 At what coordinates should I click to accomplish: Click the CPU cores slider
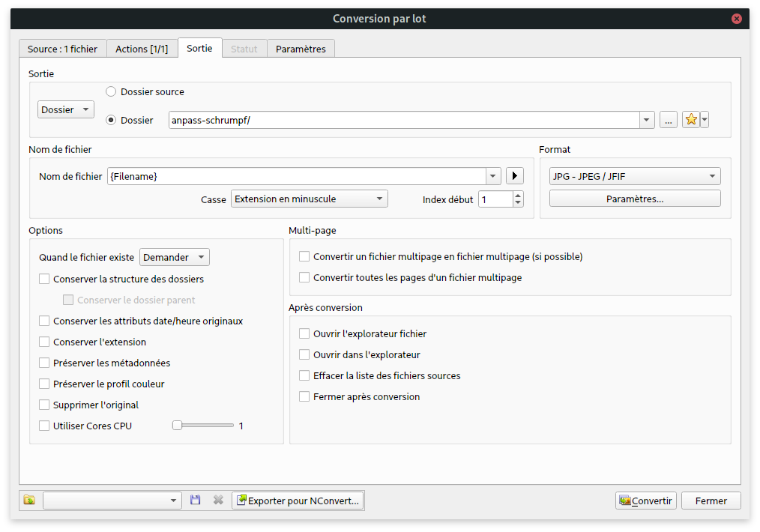click(203, 426)
